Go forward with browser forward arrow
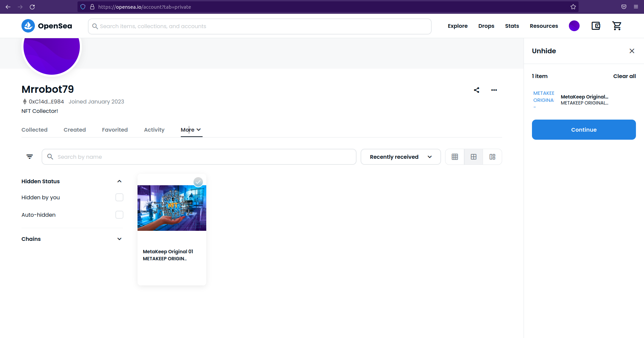 click(20, 7)
